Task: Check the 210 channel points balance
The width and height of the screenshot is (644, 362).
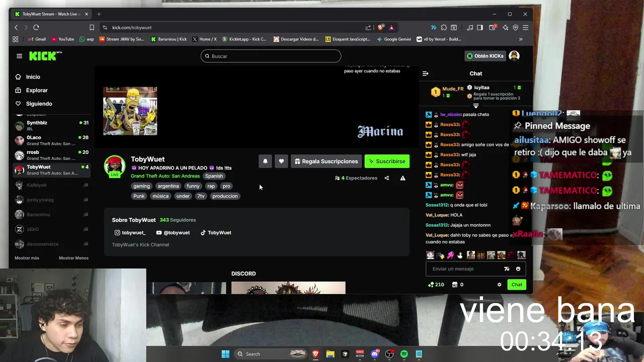Action: (x=436, y=285)
